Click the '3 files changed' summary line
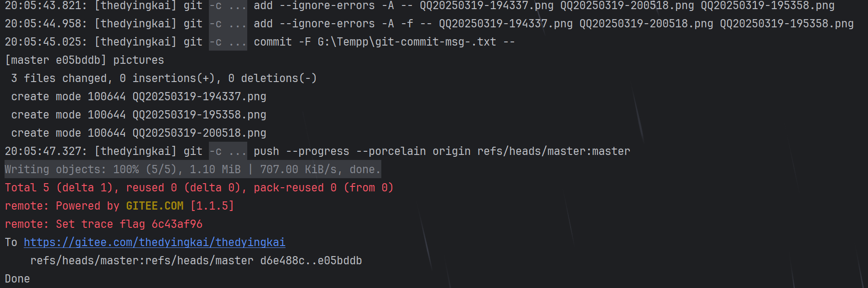The image size is (868, 288). point(164,78)
